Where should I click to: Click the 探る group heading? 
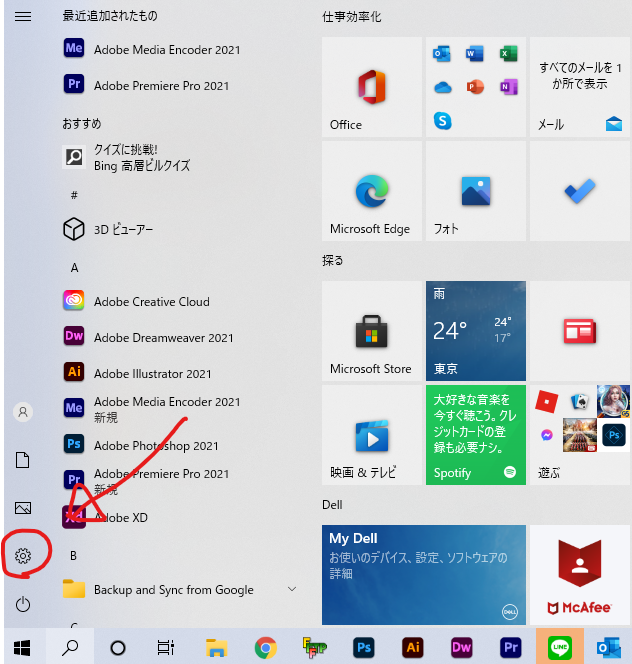pyautogui.click(x=333, y=260)
